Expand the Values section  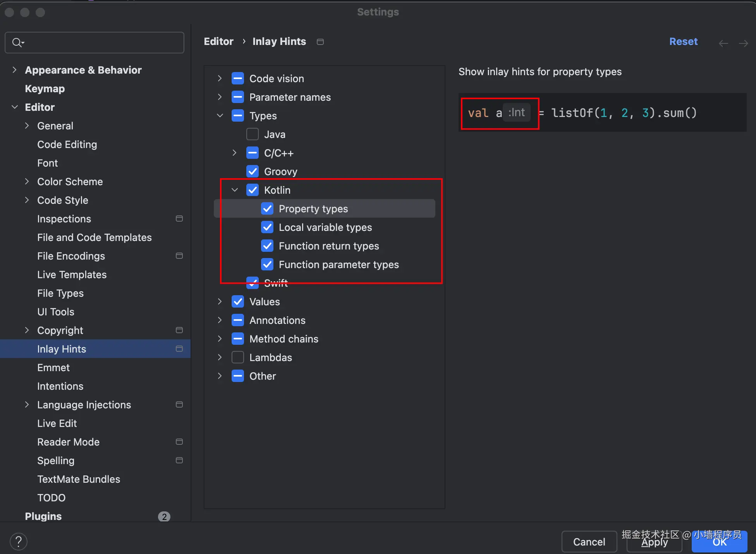[220, 302]
